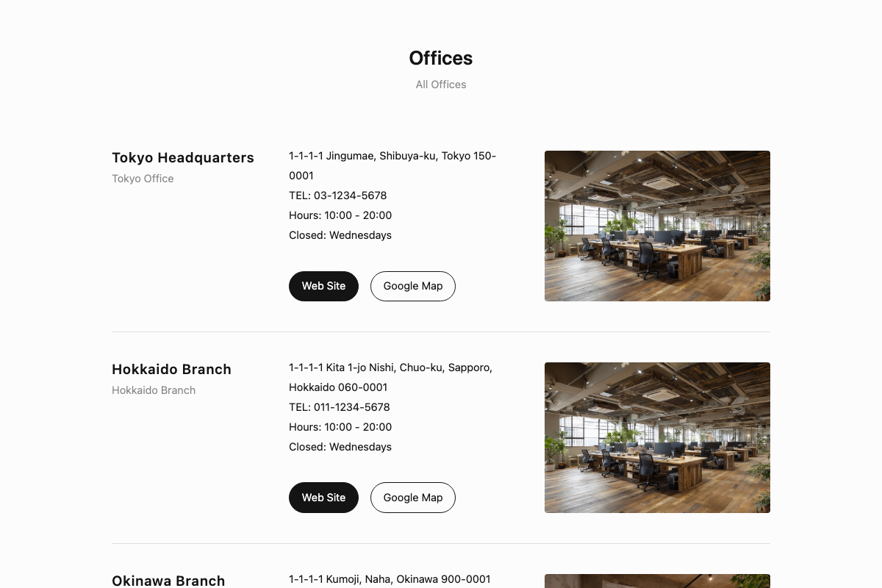Viewport: 882px width, 588px height.
Task: Click the Tokyo Headquarters office photo
Action: tap(657, 226)
